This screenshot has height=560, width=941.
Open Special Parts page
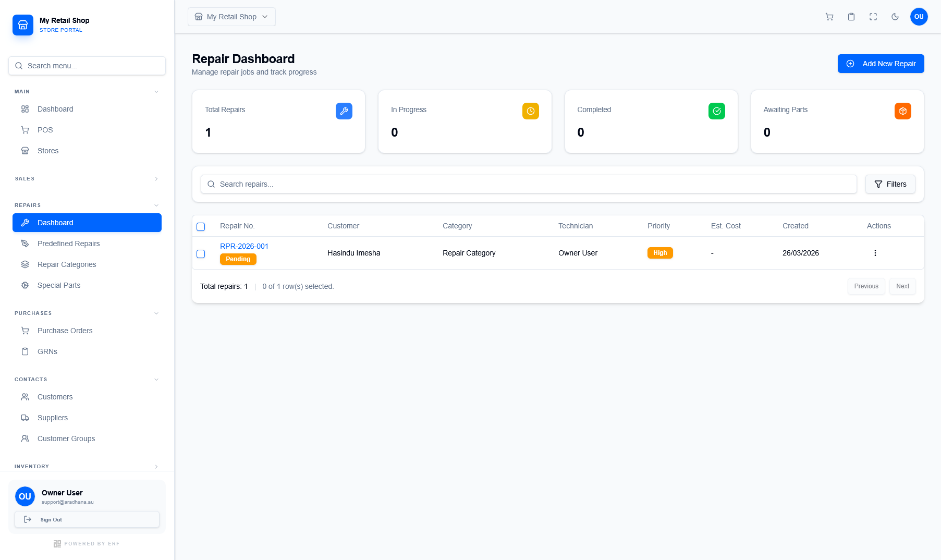pyautogui.click(x=87, y=285)
